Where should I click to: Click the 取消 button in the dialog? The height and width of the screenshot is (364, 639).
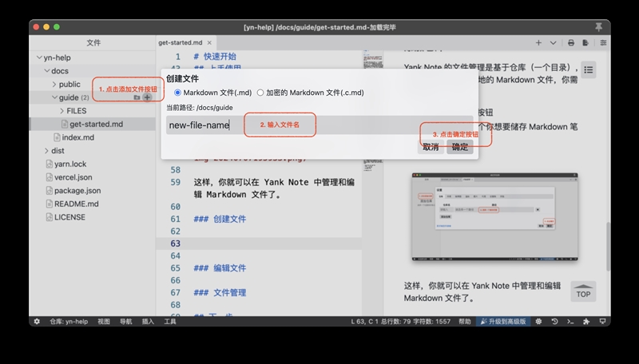point(431,147)
